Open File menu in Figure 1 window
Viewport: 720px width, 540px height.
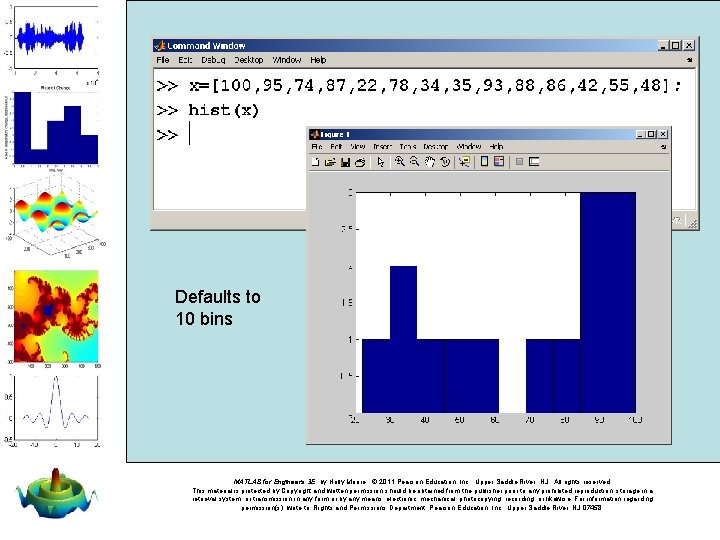pyautogui.click(x=317, y=146)
